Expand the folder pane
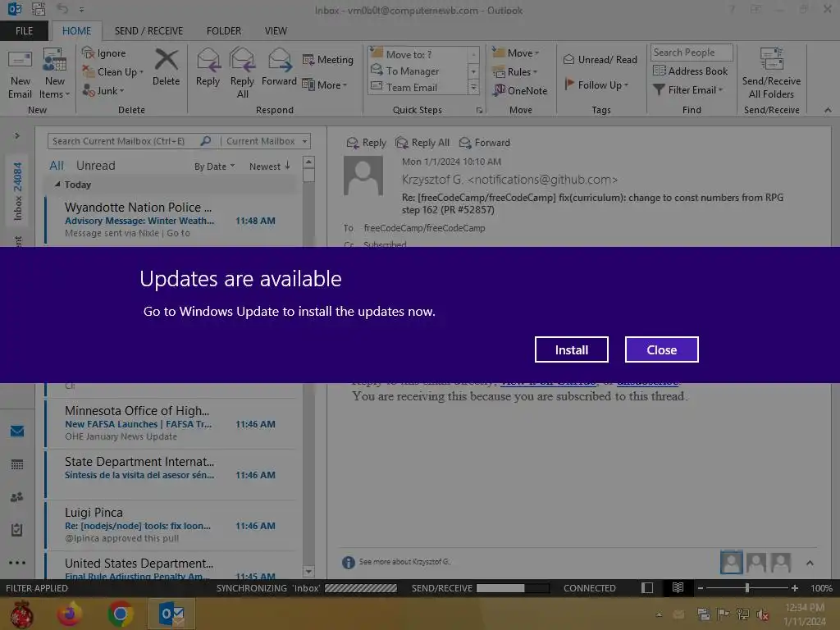 pos(17,135)
